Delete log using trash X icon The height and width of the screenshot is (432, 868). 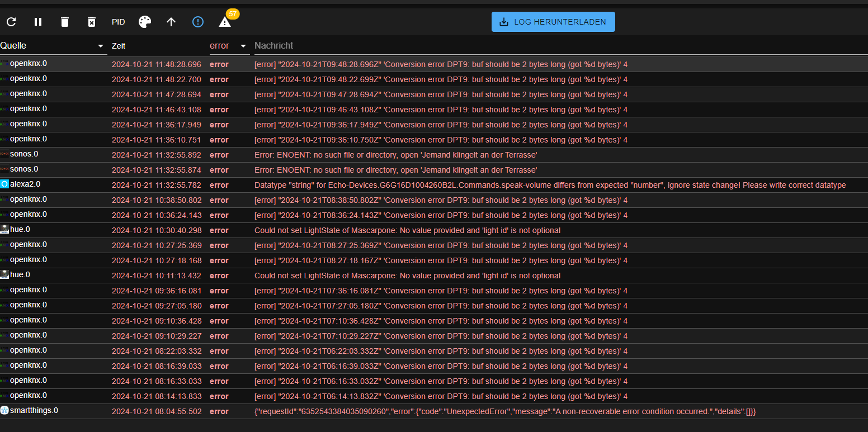click(92, 22)
